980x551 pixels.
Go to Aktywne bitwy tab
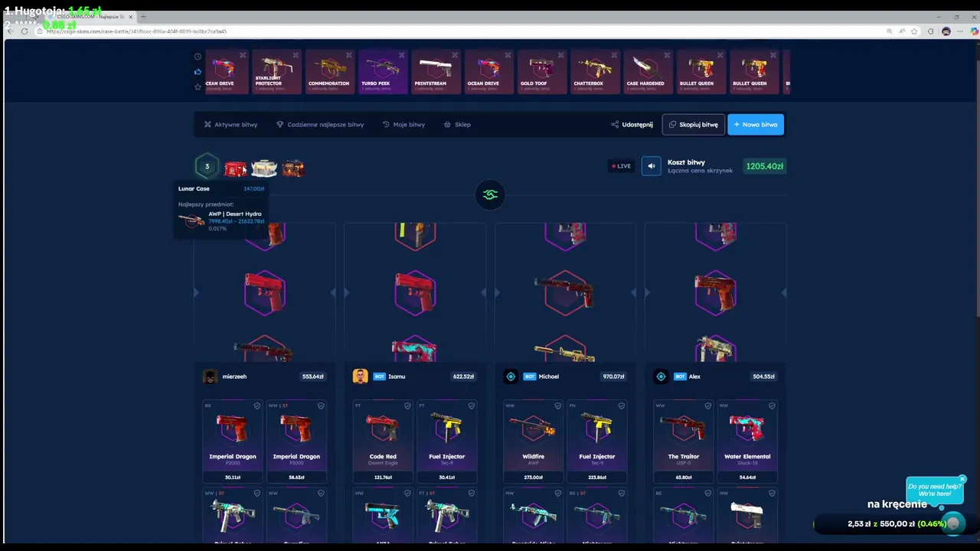coord(230,125)
